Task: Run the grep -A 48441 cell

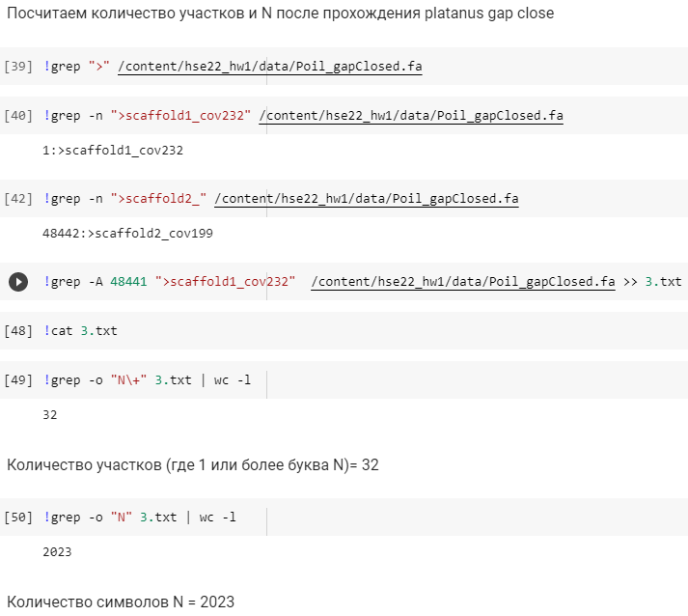Action: click(18, 282)
